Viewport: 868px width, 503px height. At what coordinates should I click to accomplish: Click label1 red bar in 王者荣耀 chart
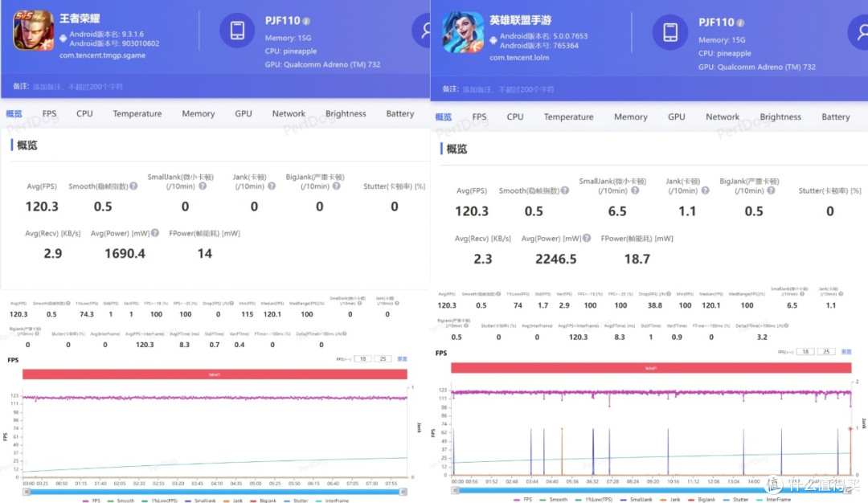click(x=215, y=374)
